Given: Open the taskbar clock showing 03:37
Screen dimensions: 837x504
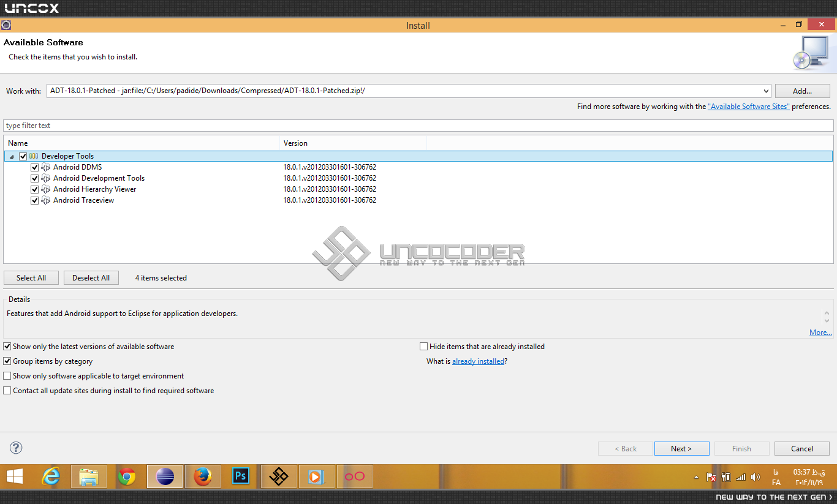Looking at the screenshot, I should tap(809, 477).
